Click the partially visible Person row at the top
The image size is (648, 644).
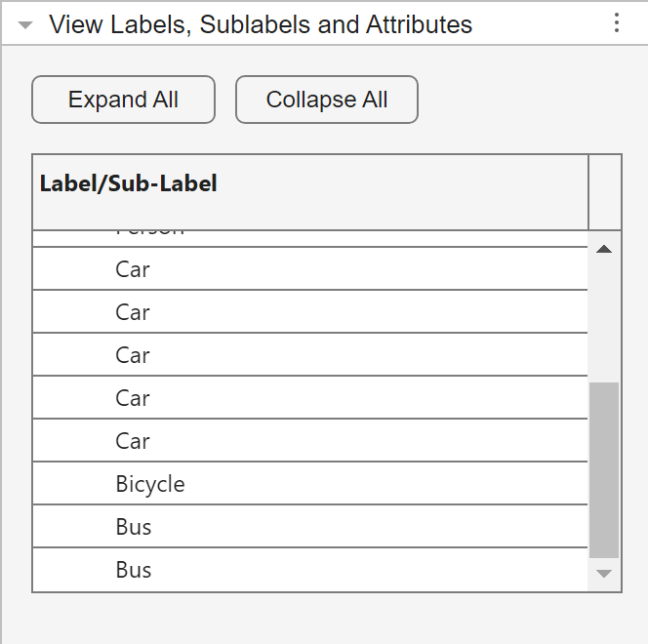tap(309, 237)
